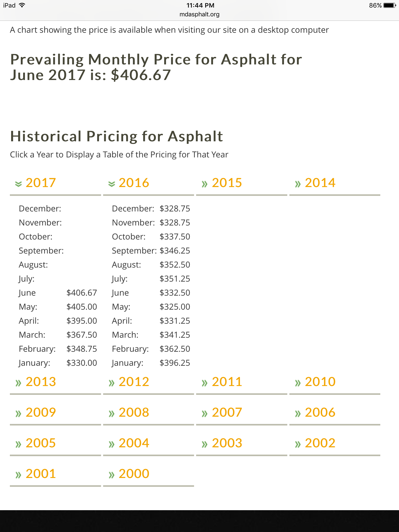Expand the 2000 year pricing
Viewport: 399px width, 532px height.
point(148,474)
